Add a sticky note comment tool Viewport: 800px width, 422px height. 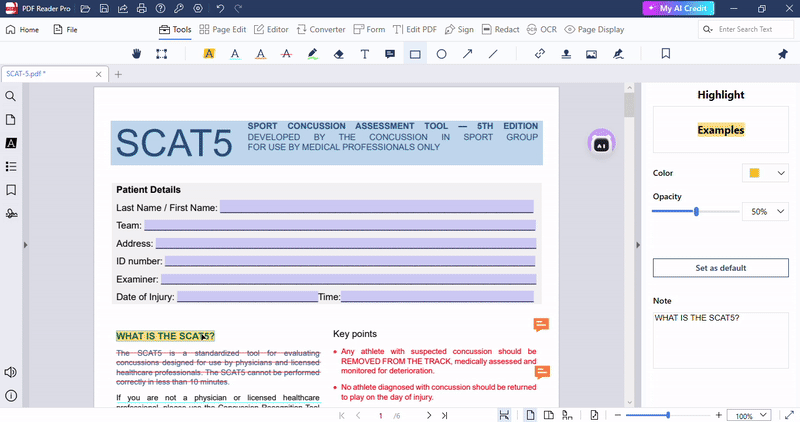(x=390, y=54)
